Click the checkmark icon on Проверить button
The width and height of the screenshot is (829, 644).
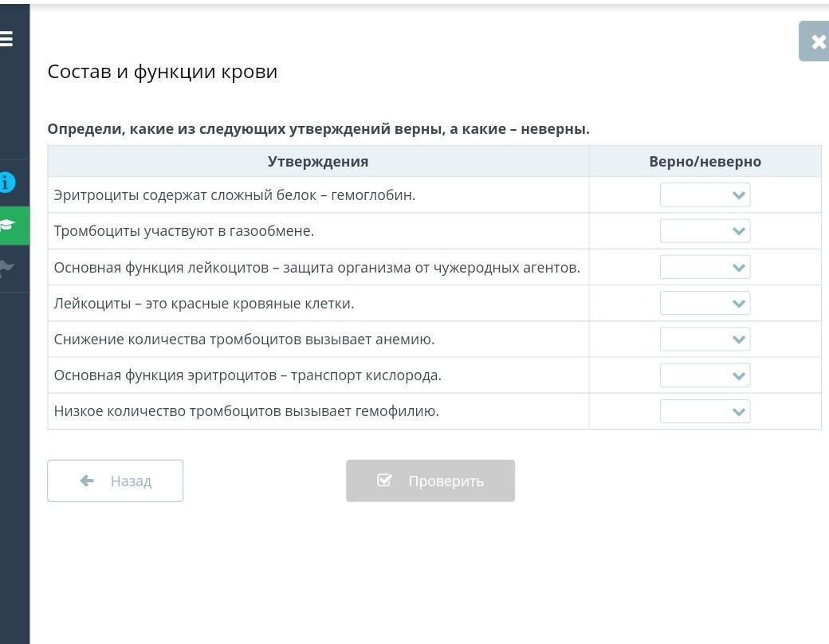tap(384, 481)
